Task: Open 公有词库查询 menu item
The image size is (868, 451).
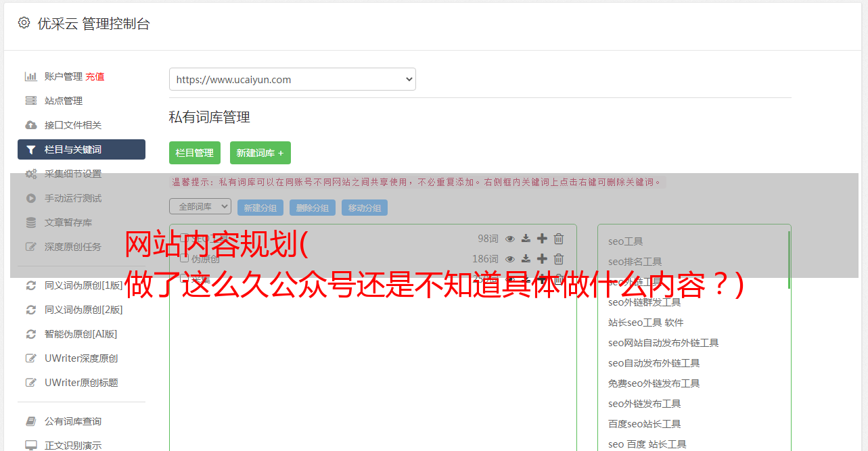Action: (73, 421)
